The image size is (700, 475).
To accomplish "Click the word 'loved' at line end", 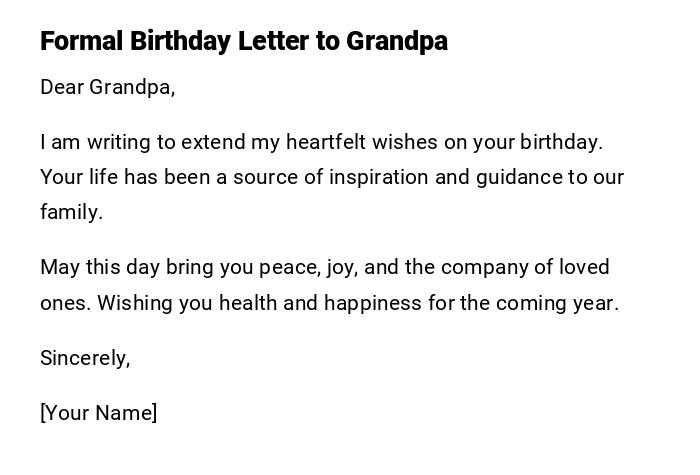I will [585, 267].
